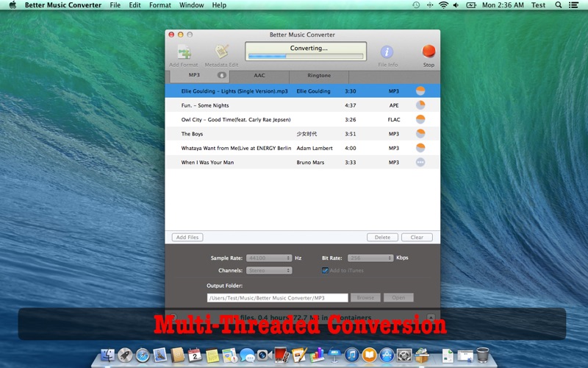Open Messages from the Dock

[x=247, y=355]
